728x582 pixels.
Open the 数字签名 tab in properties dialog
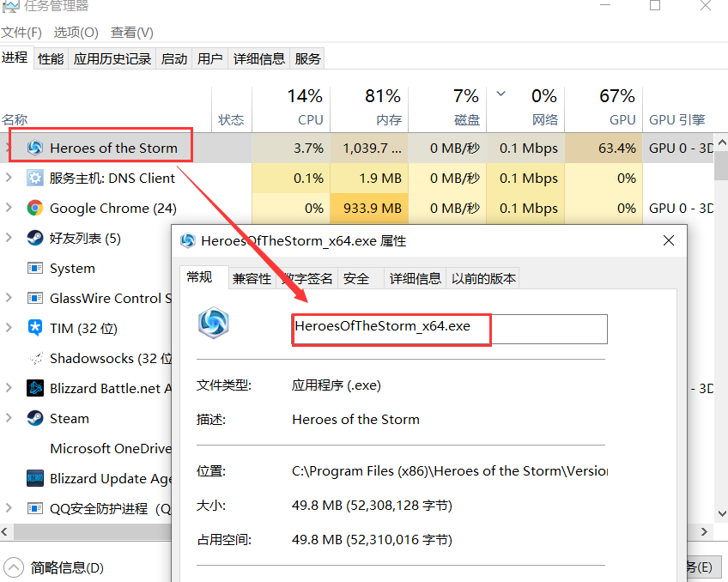[307, 278]
